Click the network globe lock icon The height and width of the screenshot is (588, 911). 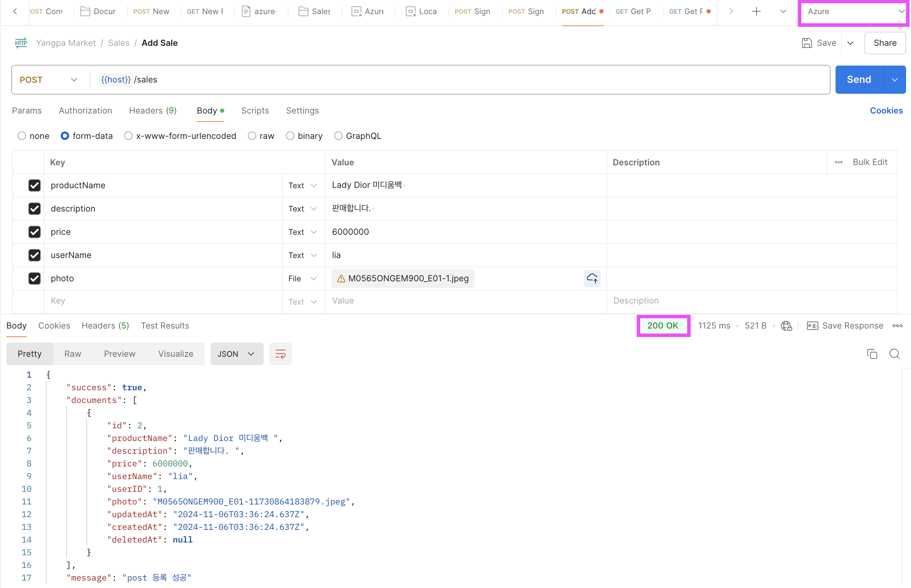click(786, 326)
